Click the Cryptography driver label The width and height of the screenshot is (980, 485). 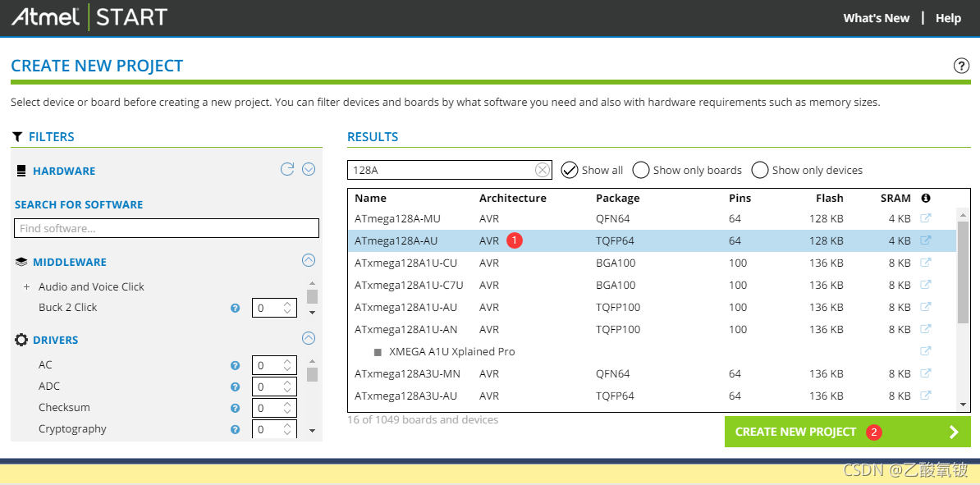point(72,428)
